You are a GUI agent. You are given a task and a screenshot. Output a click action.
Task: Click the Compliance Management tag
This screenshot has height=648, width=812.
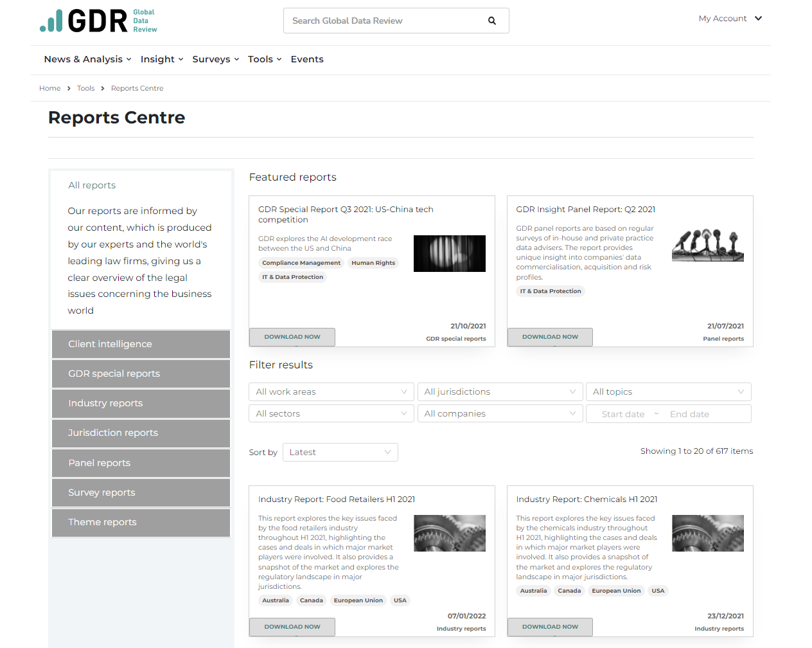pyautogui.click(x=301, y=263)
